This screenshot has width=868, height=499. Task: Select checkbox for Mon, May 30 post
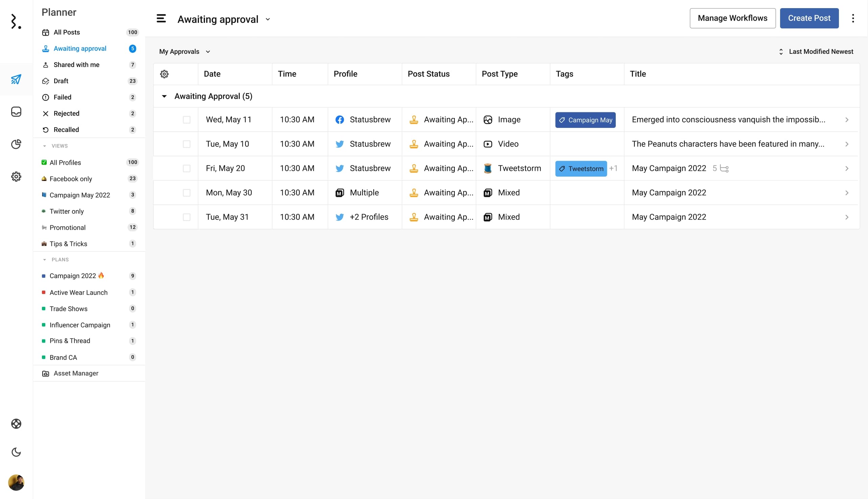tap(187, 192)
